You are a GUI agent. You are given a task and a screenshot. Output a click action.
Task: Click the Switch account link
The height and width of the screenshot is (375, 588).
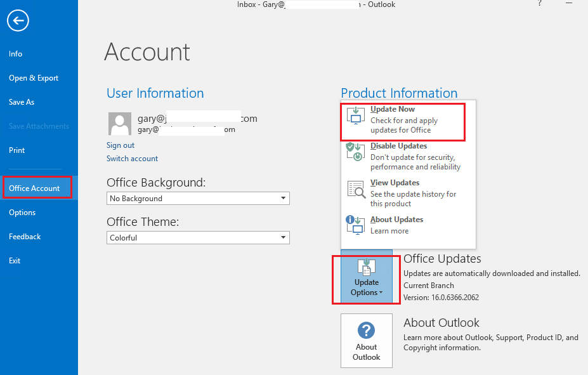[x=132, y=159]
